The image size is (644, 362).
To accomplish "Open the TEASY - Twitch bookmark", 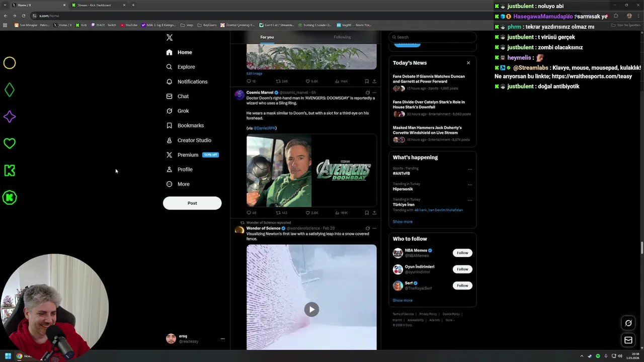I will coord(104,25).
